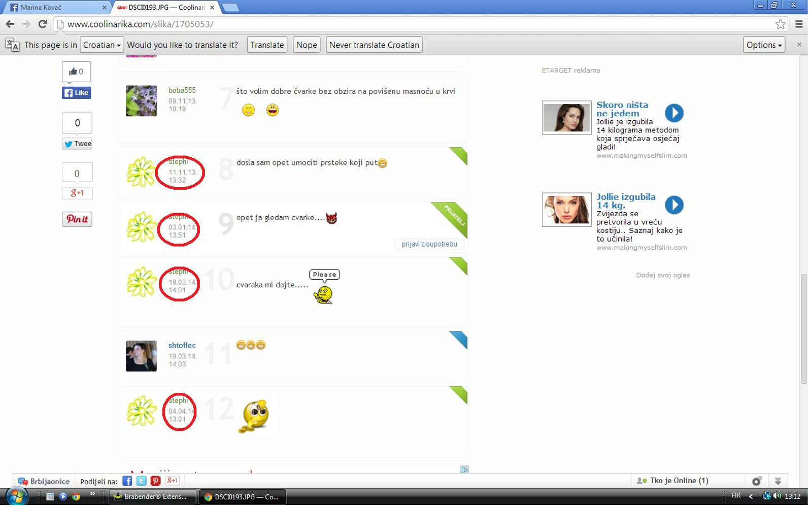Close the translate bar
This screenshot has height=507, width=812.
point(799,45)
